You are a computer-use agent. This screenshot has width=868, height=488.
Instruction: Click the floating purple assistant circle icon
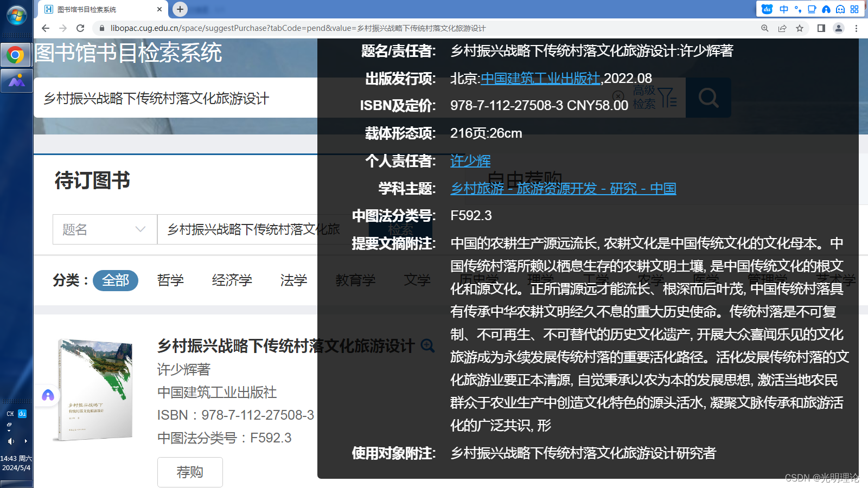pyautogui.click(x=48, y=395)
